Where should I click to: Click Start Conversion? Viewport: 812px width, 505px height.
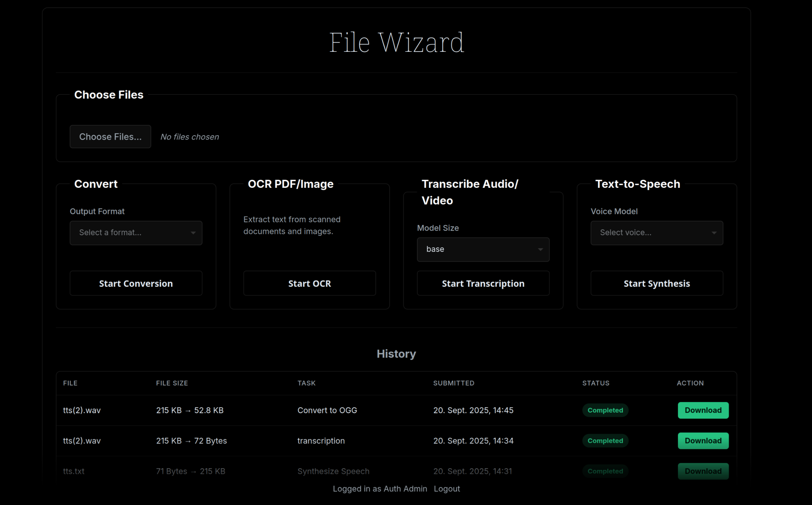136,283
